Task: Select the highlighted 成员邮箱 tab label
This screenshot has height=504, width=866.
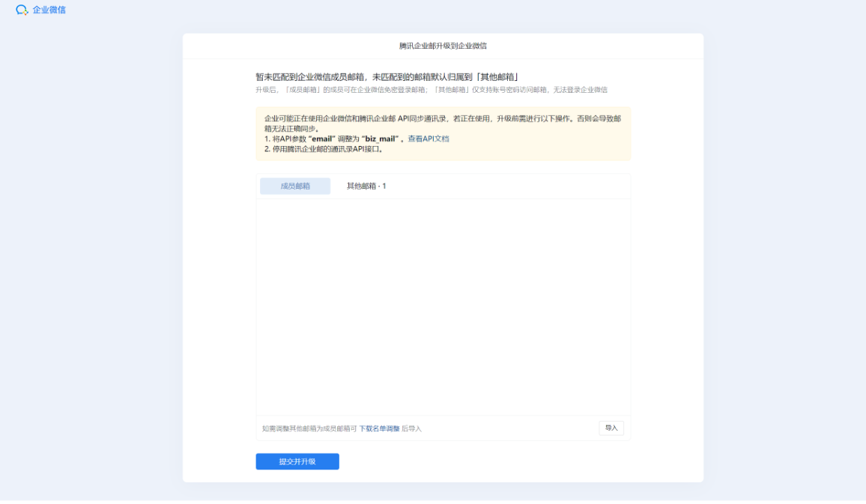Action: click(294, 185)
